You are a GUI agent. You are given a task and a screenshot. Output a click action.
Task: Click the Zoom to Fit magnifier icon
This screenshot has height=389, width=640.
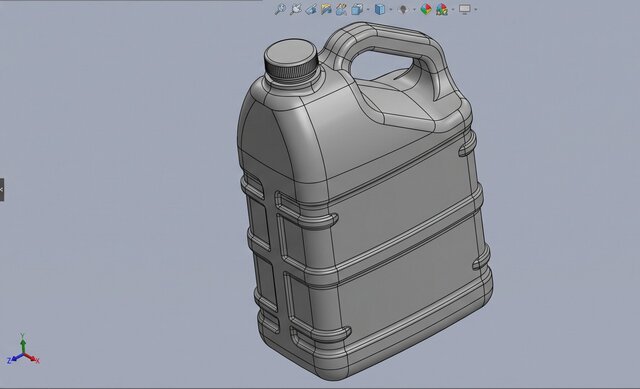point(280,9)
